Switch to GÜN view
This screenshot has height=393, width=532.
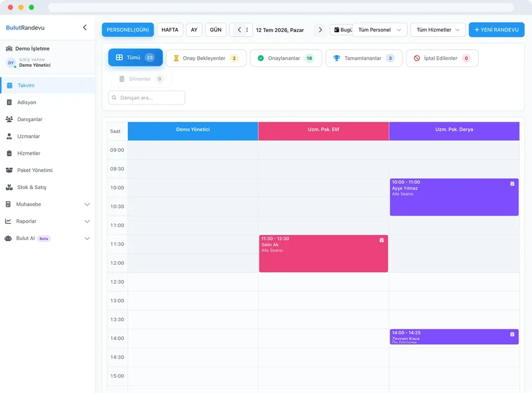coord(215,30)
